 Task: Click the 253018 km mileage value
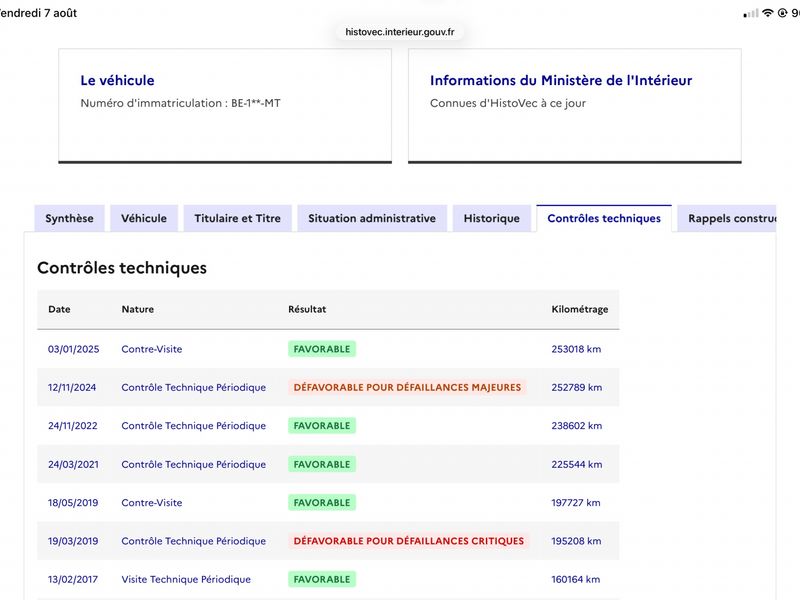[x=576, y=349]
